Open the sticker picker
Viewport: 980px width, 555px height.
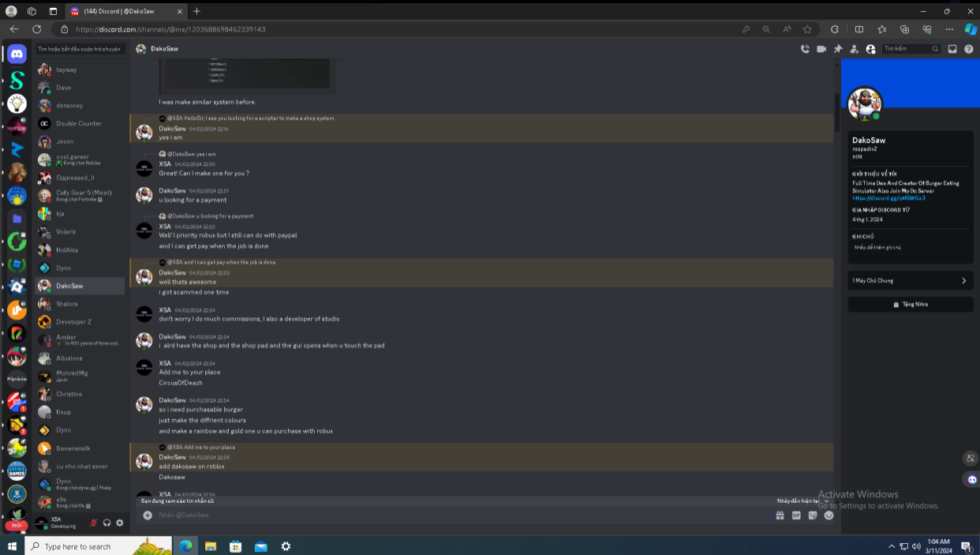(x=813, y=516)
